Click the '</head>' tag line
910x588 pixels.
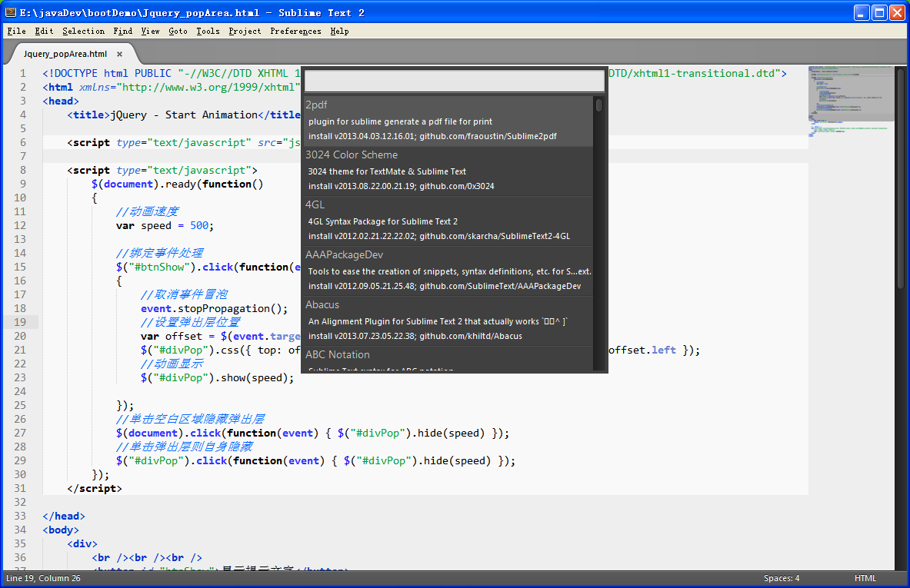point(64,516)
